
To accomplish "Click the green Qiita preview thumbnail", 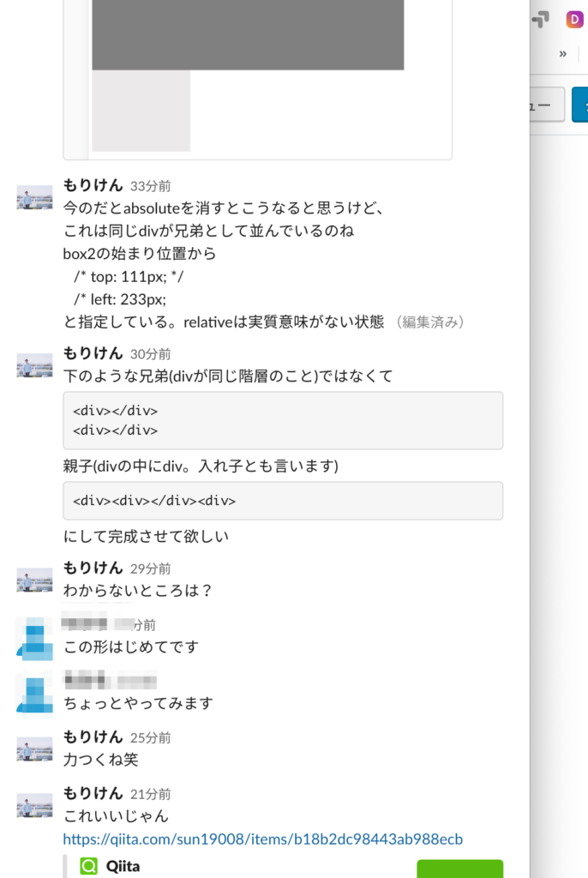I will coord(459,869).
